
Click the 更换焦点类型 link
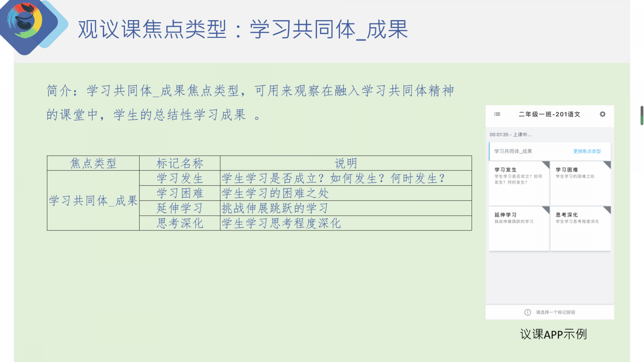pos(587,151)
